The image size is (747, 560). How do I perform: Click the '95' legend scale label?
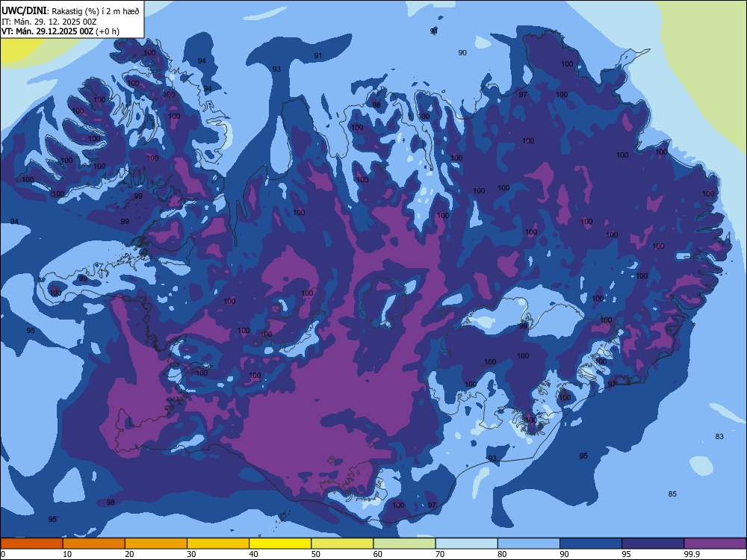627,554
